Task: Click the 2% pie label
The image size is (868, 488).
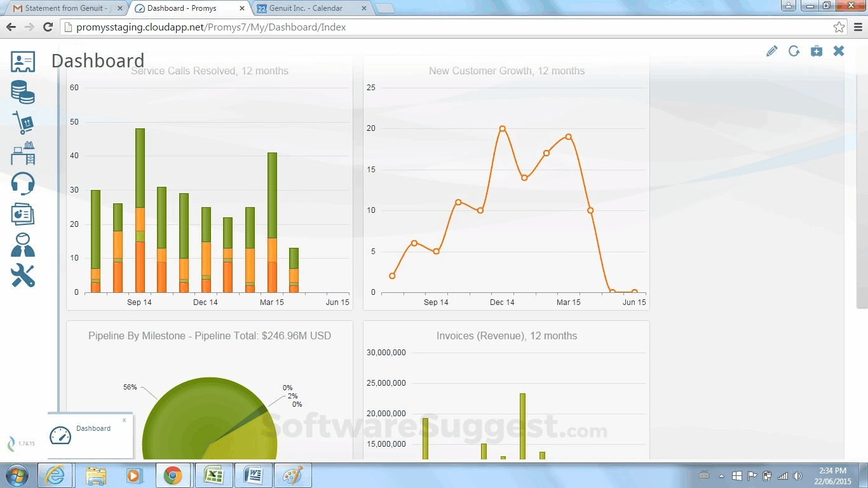Action: [292, 396]
